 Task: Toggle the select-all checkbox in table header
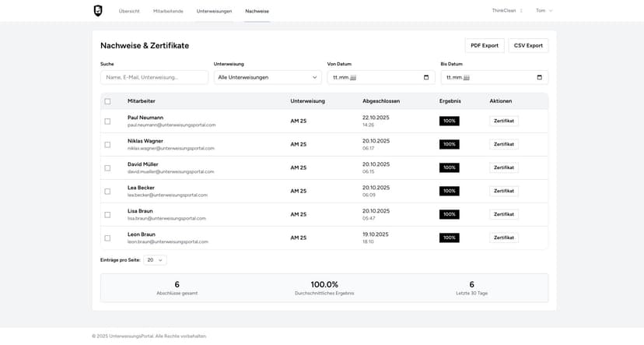pyautogui.click(x=107, y=101)
